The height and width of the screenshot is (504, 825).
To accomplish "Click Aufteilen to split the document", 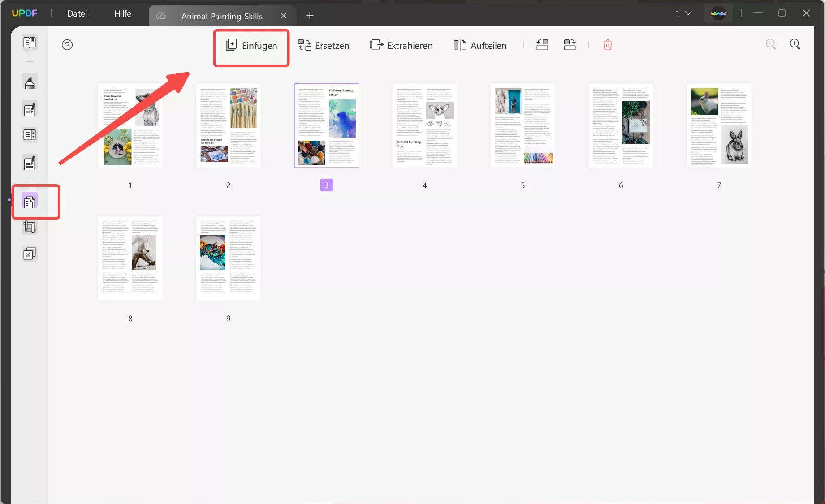I will tap(480, 45).
